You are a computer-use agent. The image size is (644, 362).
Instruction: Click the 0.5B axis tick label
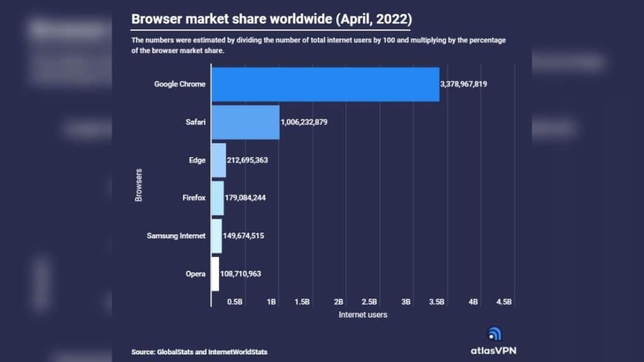click(235, 302)
